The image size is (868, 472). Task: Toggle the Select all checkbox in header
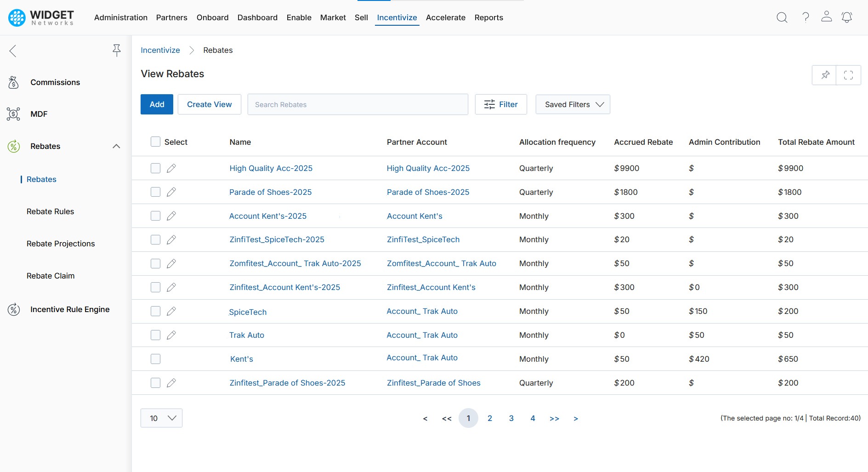pos(155,142)
